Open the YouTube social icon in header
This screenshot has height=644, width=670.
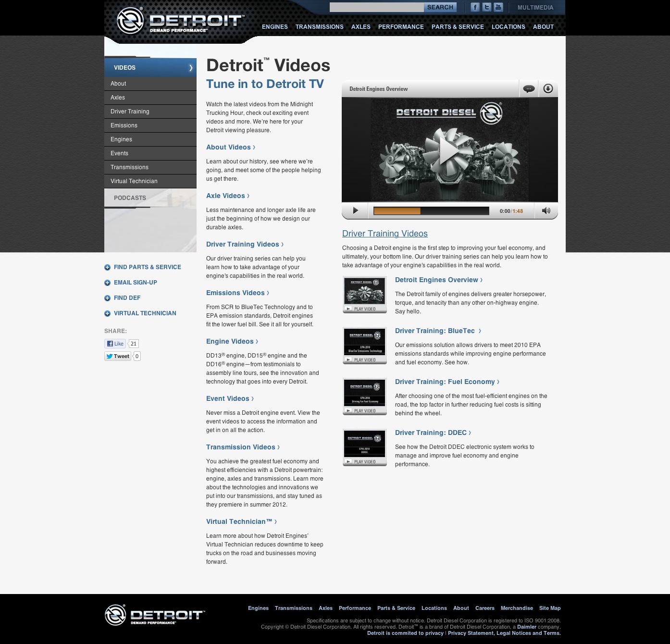[x=498, y=7]
